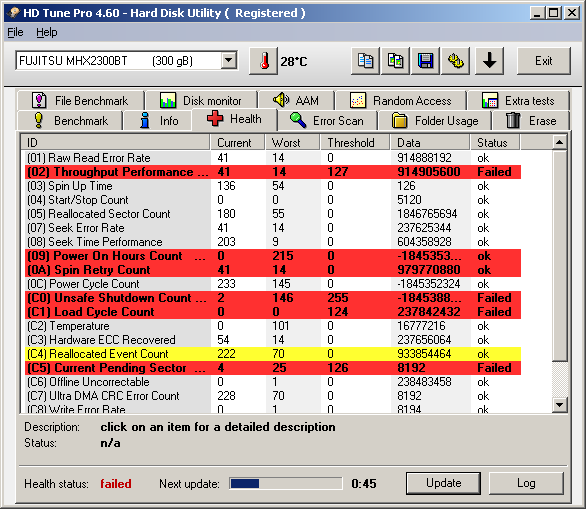This screenshot has height=509, width=586.
Task: Select the Hardware ECC Recovered row
Action: tap(272, 340)
